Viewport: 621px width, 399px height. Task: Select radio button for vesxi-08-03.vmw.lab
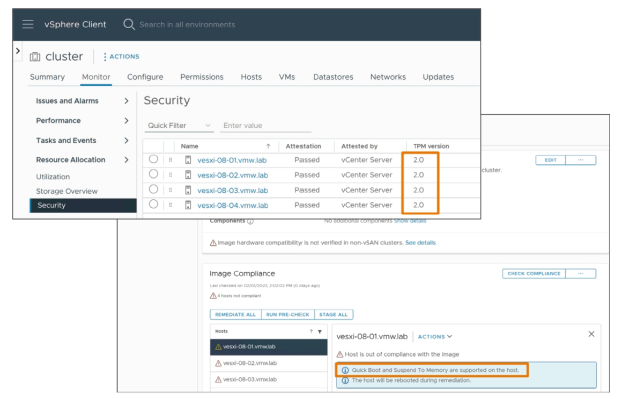[x=153, y=189]
